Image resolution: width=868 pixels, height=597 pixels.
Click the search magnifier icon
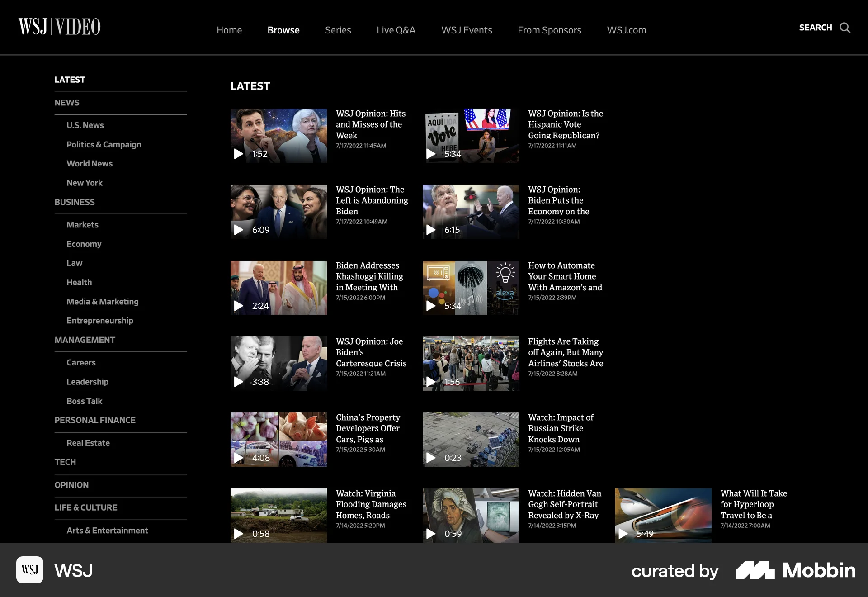point(845,28)
